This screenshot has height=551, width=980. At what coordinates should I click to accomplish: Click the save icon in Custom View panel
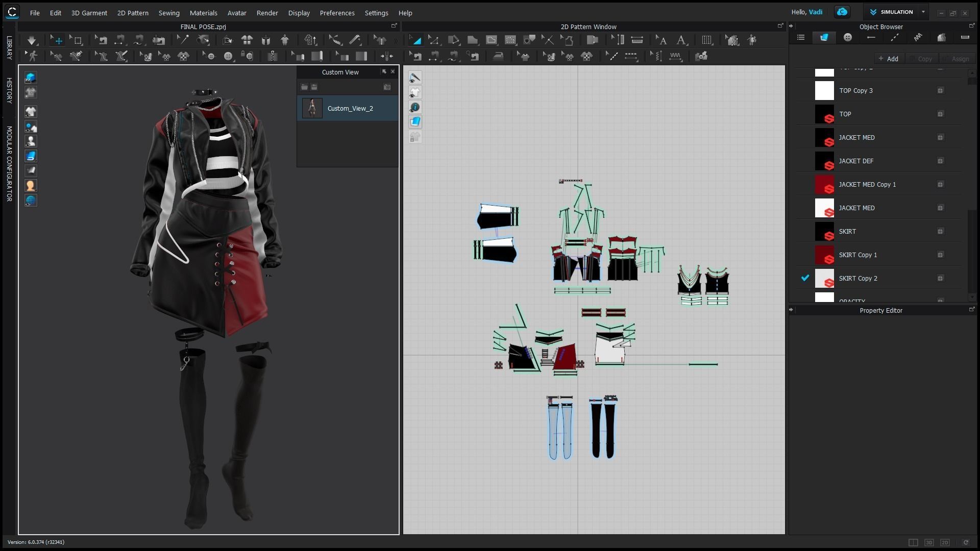(314, 87)
